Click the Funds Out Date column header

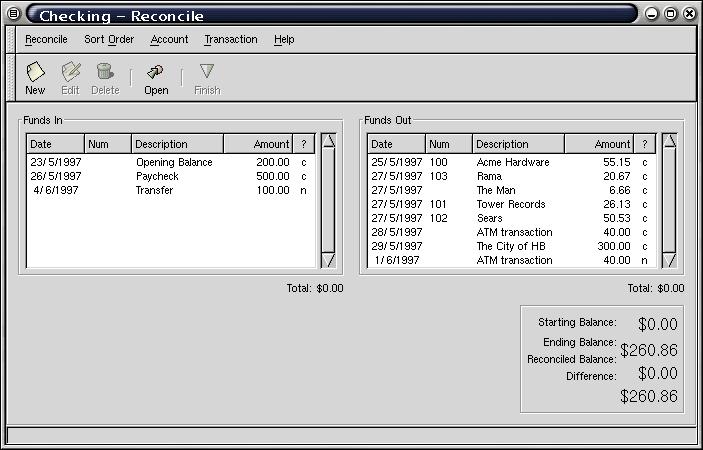tap(396, 144)
